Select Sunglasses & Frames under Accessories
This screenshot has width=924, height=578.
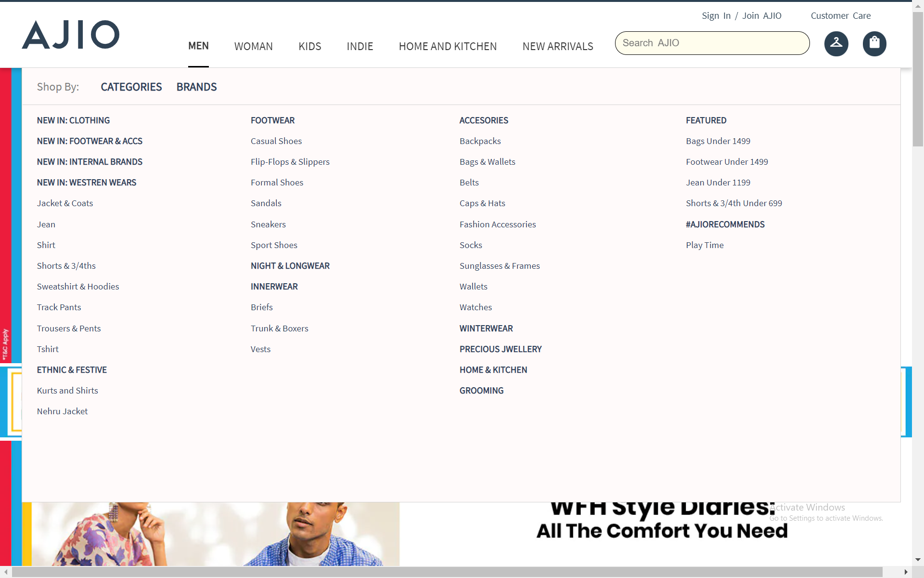pyautogui.click(x=500, y=265)
